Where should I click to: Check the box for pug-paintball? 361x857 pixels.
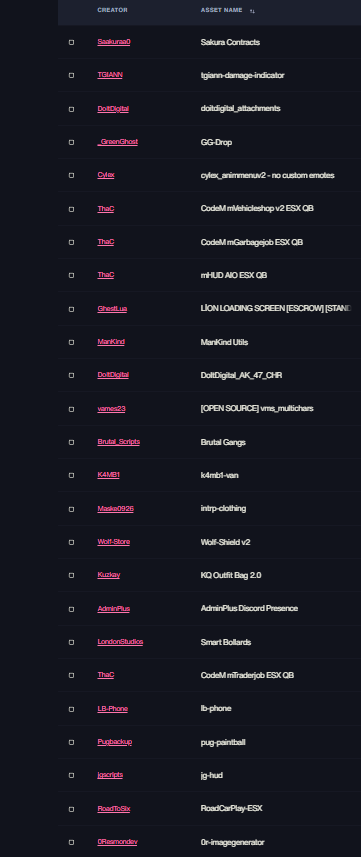pyautogui.click(x=71, y=742)
